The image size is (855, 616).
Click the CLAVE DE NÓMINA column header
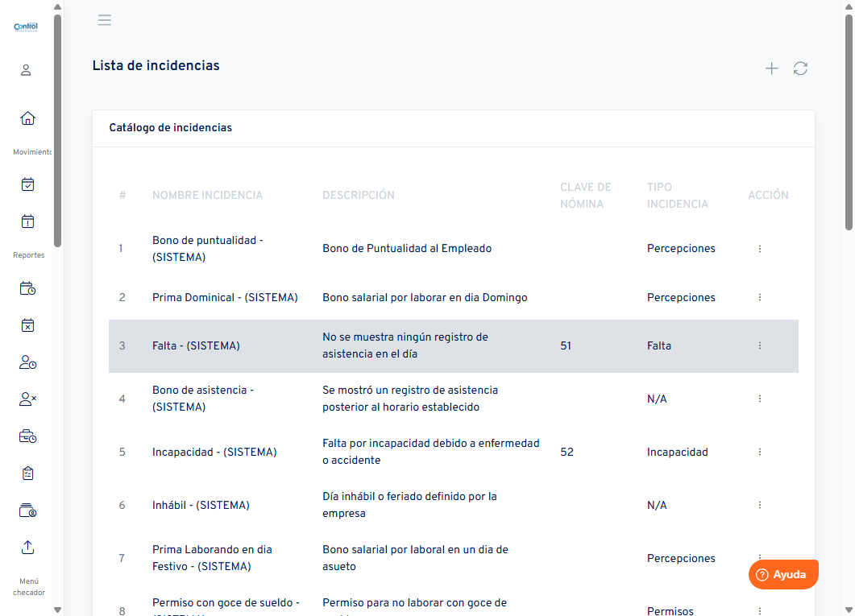click(585, 195)
